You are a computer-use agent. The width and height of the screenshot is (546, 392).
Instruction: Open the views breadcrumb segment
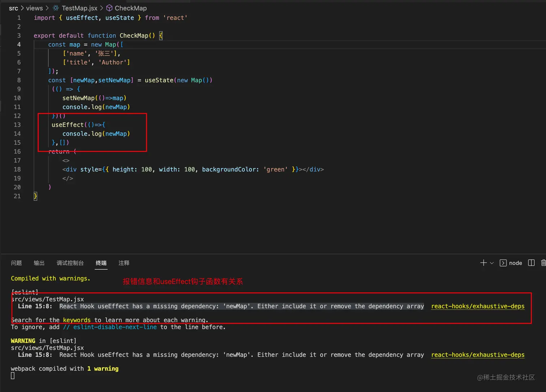tap(34, 8)
